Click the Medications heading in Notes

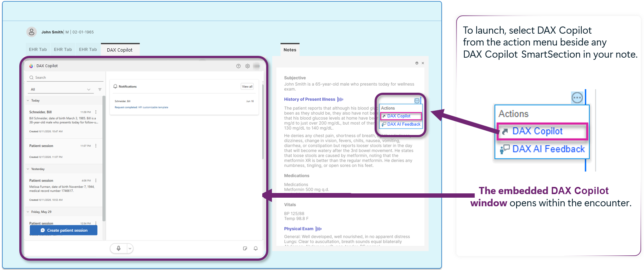tap(297, 176)
